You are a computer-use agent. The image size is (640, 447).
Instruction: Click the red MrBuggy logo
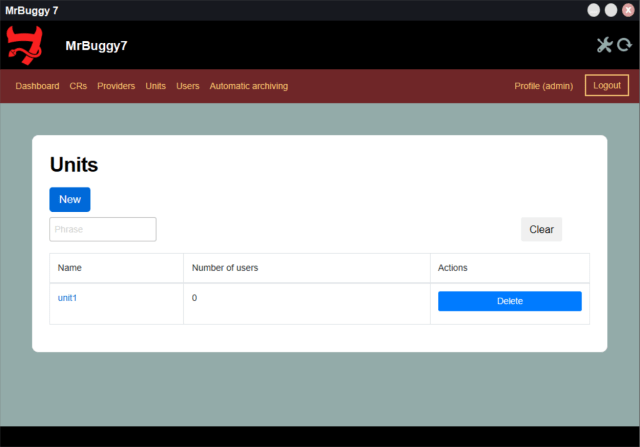click(26, 44)
